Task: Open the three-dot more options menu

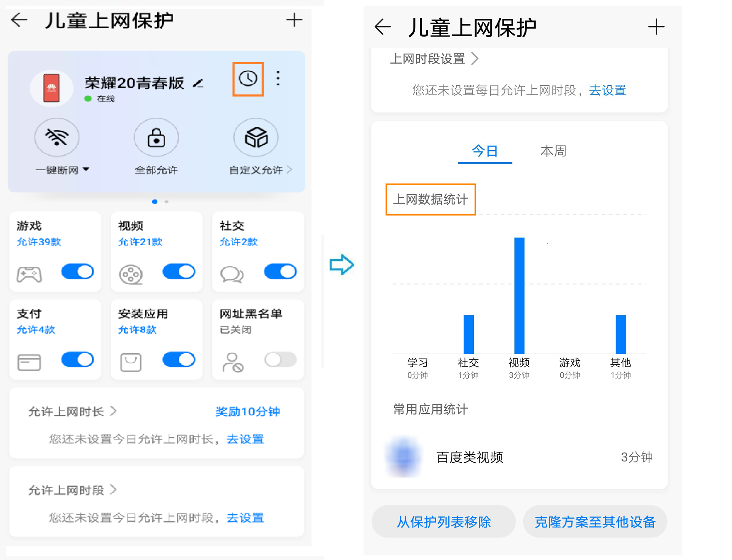Action: click(x=278, y=78)
